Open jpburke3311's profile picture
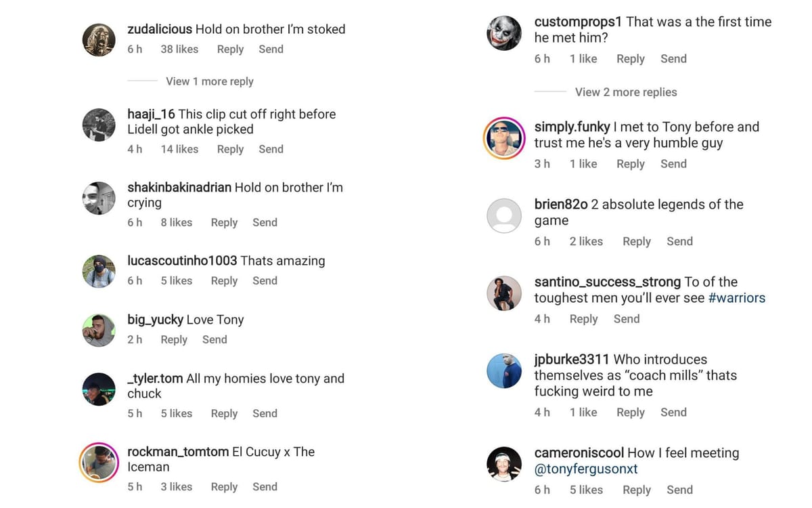Screen dimensions: 812x508 click(504, 371)
